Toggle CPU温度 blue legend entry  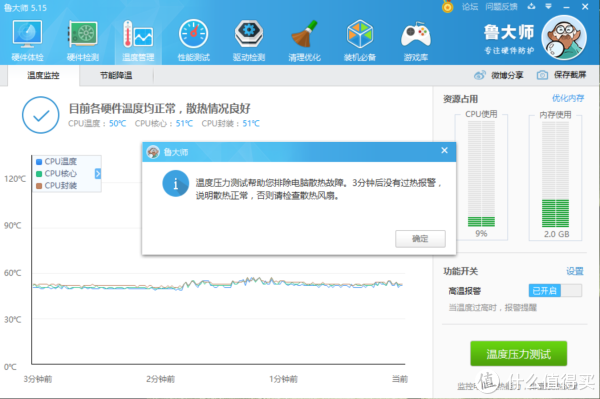(x=56, y=161)
